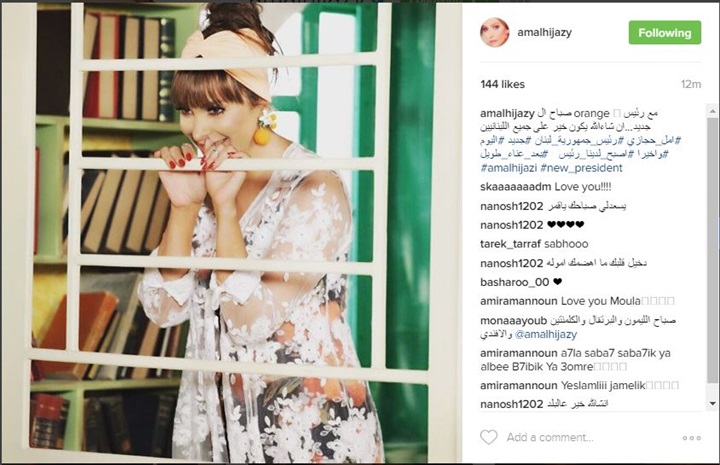Click the 12m post timestamp
The image size is (720, 465).
tap(691, 84)
